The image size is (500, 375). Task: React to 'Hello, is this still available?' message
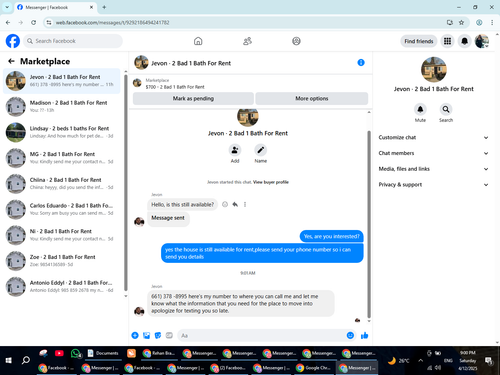click(x=225, y=204)
